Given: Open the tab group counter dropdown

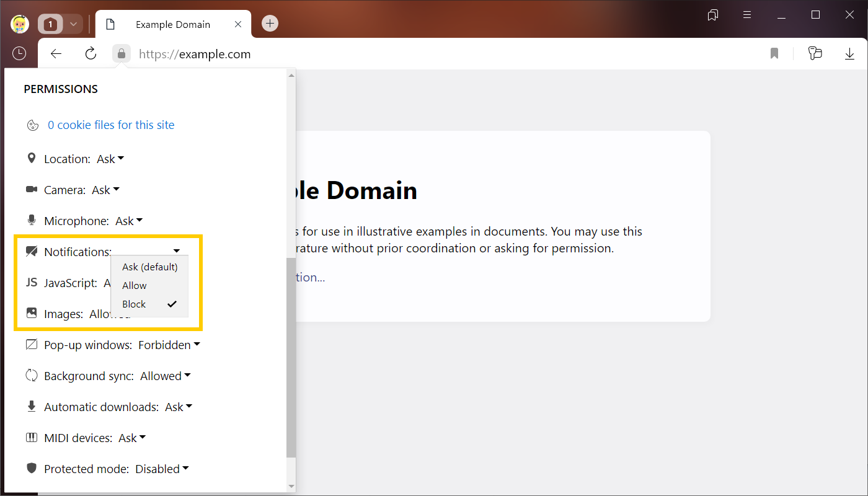Looking at the screenshot, I should coord(60,24).
